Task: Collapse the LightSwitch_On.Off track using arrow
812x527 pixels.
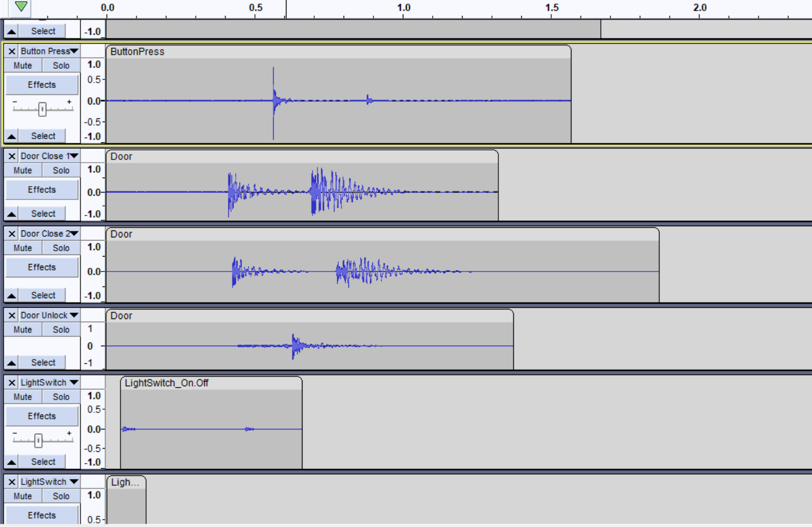Action: click(x=11, y=461)
